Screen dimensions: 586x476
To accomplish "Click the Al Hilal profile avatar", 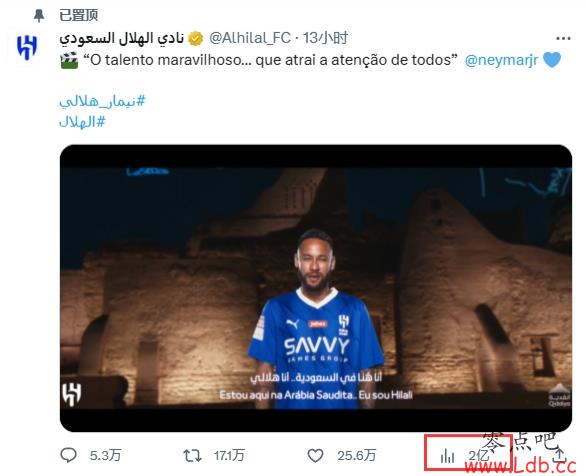I will coord(27,47).
